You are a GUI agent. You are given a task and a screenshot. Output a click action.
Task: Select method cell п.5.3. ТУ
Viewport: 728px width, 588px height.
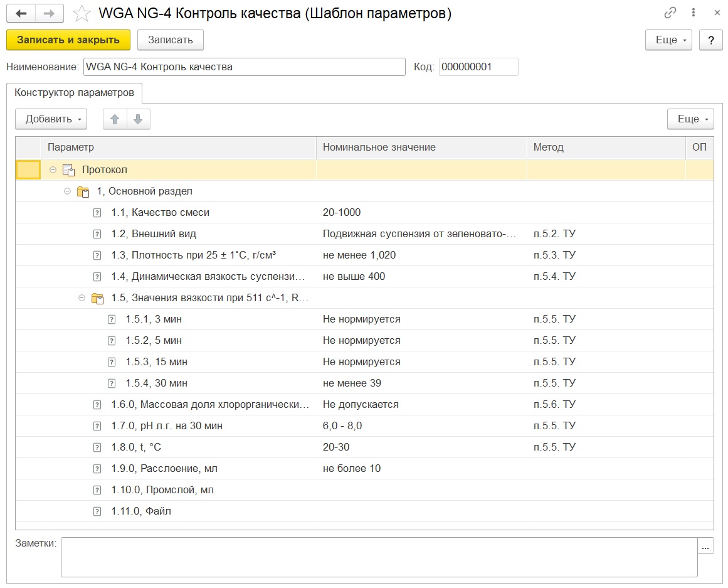coord(606,255)
